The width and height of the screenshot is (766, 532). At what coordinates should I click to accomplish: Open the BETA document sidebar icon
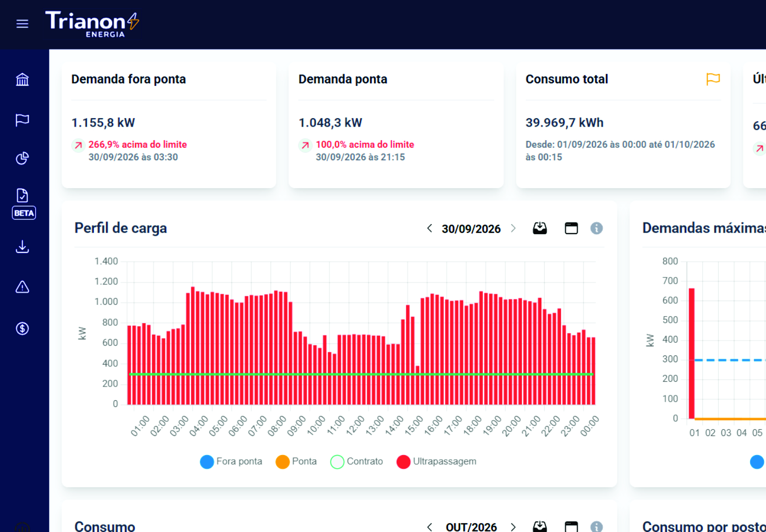(23, 204)
